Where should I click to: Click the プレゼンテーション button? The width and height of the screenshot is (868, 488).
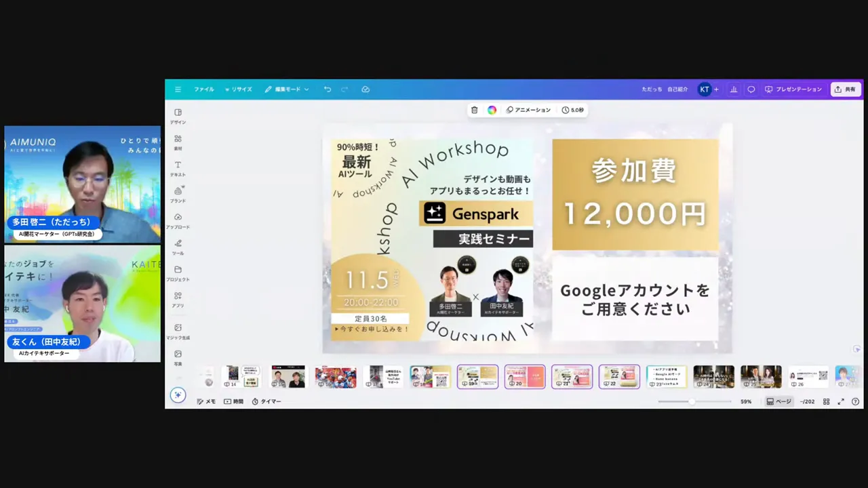click(x=793, y=89)
